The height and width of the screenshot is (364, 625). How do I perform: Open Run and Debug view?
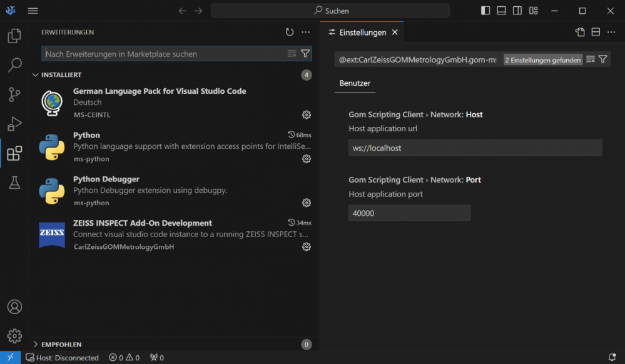14,124
